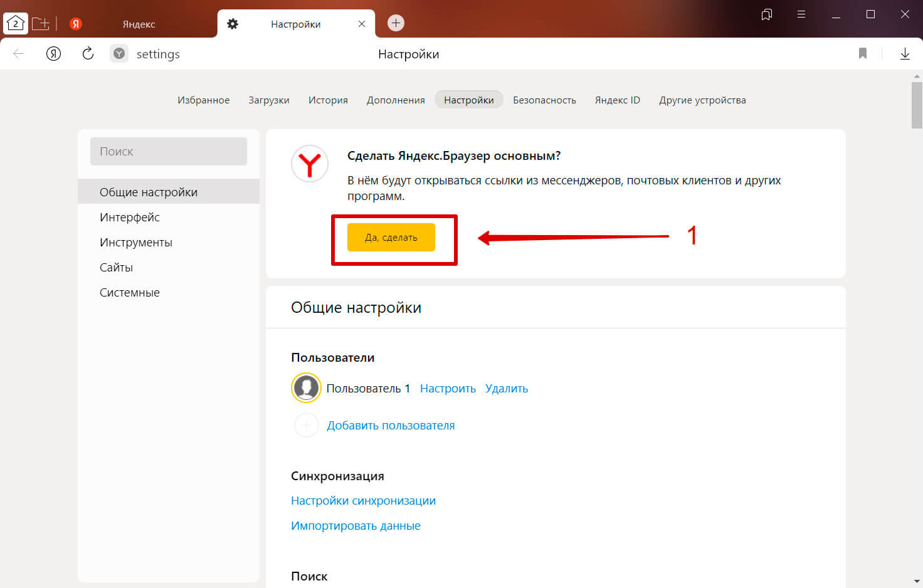Click Удалить link for Пользователь 1
Viewport: 923px width, 588px height.
pos(507,388)
